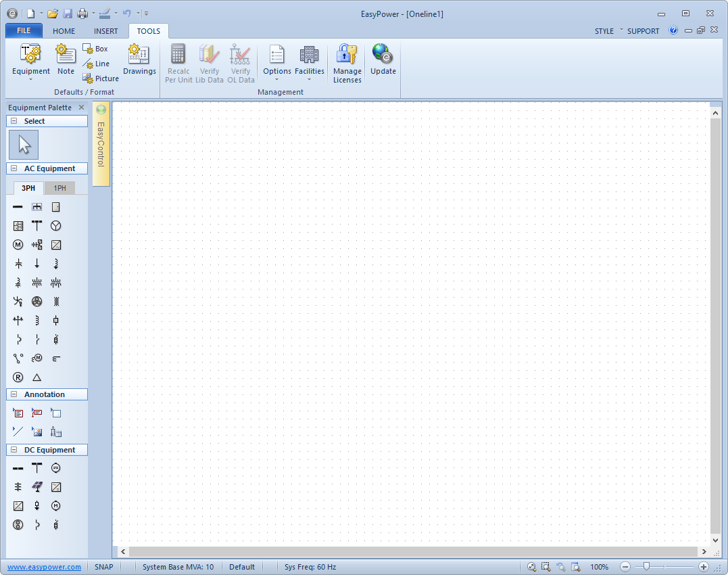This screenshot has height=575, width=728.
Task: Click the Manage Licenses padlock icon
Action: pos(347,55)
